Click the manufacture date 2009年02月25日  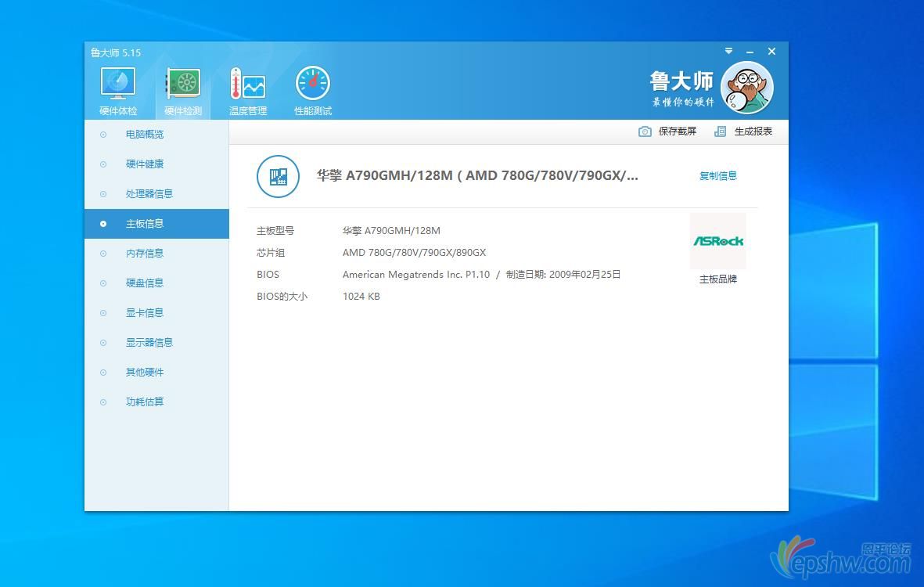pos(584,274)
